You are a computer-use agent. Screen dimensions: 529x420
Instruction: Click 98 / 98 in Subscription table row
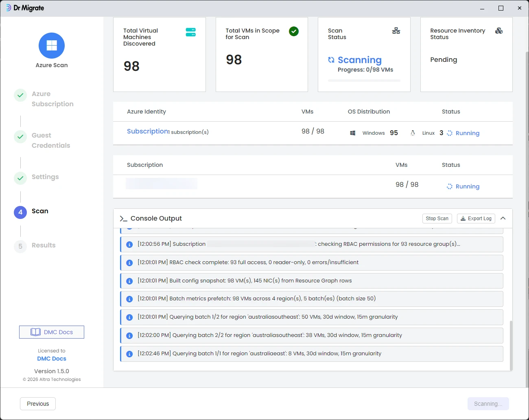tap(407, 184)
